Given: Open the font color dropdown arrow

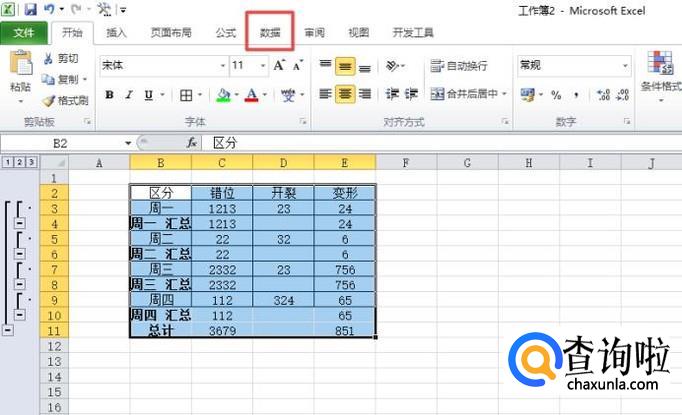Looking at the screenshot, I should click(264, 94).
